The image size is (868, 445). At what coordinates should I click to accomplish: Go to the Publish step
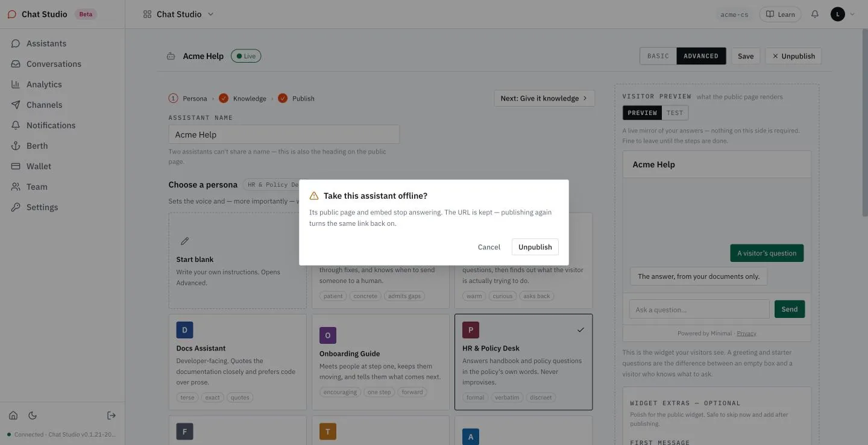tap(297, 98)
